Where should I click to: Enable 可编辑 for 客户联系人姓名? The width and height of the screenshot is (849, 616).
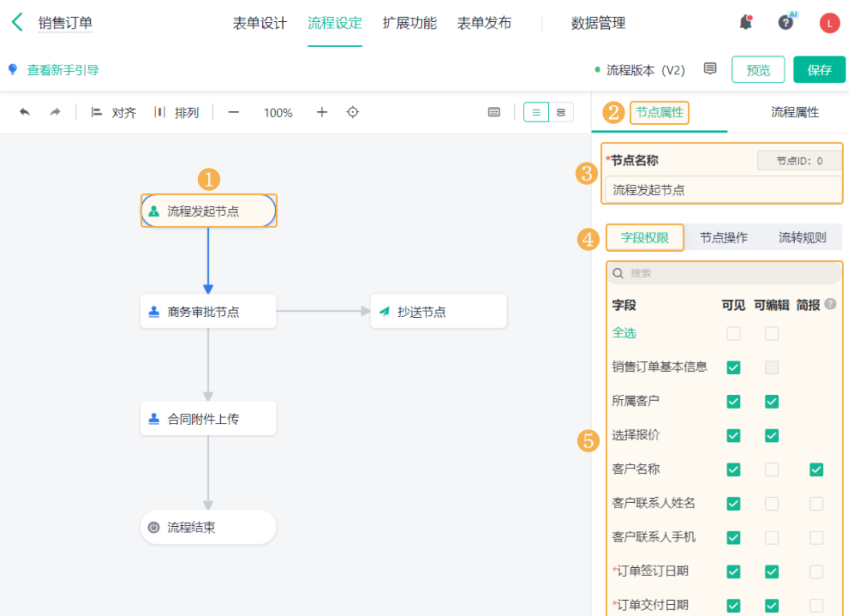(772, 504)
